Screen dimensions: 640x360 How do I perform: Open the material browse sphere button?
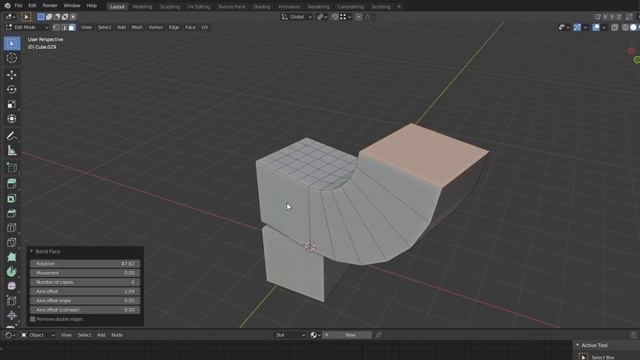pyautogui.click(x=315, y=335)
